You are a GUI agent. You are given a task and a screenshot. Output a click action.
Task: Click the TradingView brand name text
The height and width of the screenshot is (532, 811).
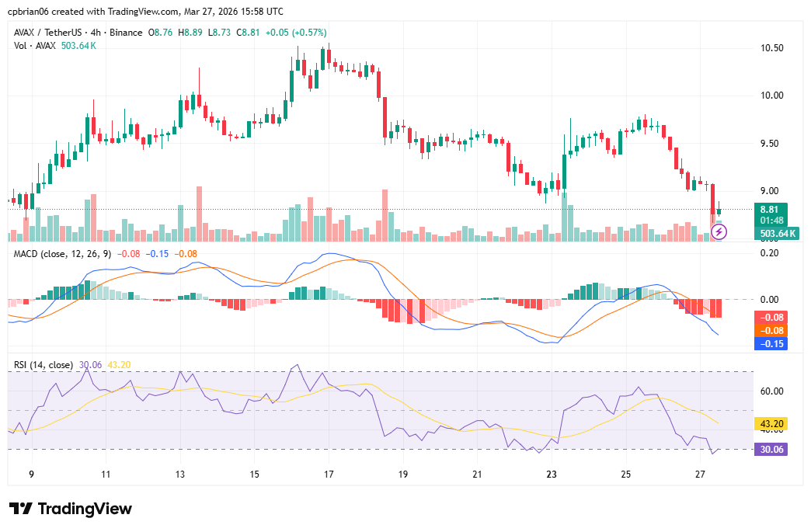pos(85,509)
